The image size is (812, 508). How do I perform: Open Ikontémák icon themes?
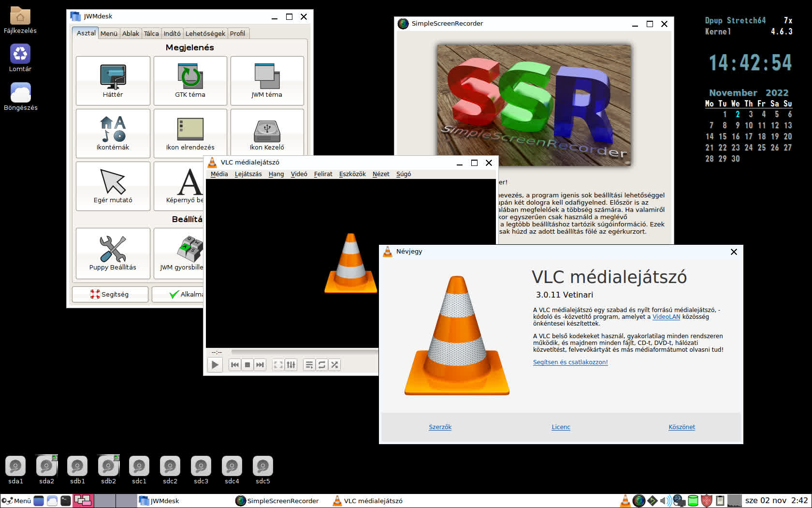pyautogui.click(x=113, y=133)
